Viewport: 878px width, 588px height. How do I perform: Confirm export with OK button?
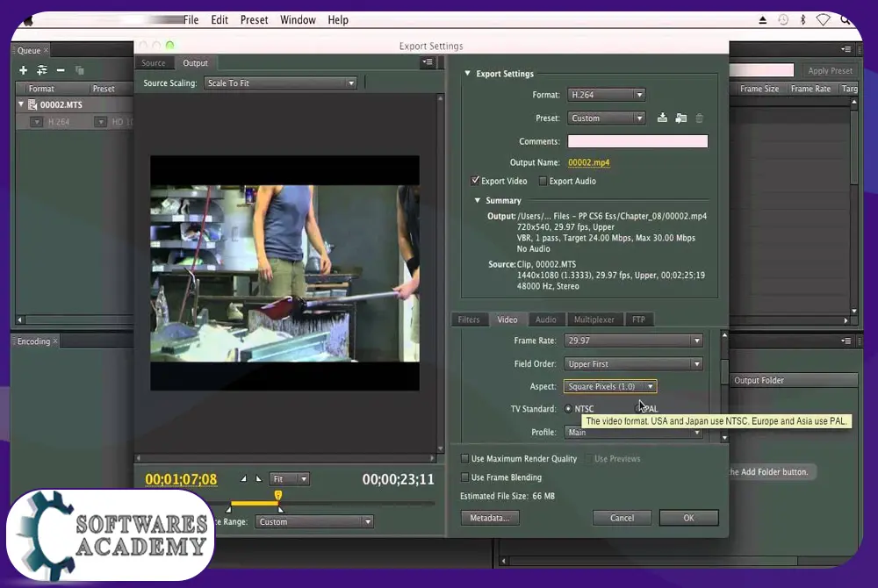click(x=688, y=518)
